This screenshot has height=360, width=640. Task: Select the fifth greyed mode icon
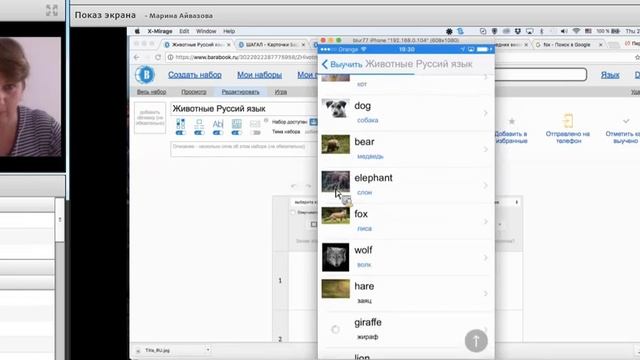(x=255, y=123)
